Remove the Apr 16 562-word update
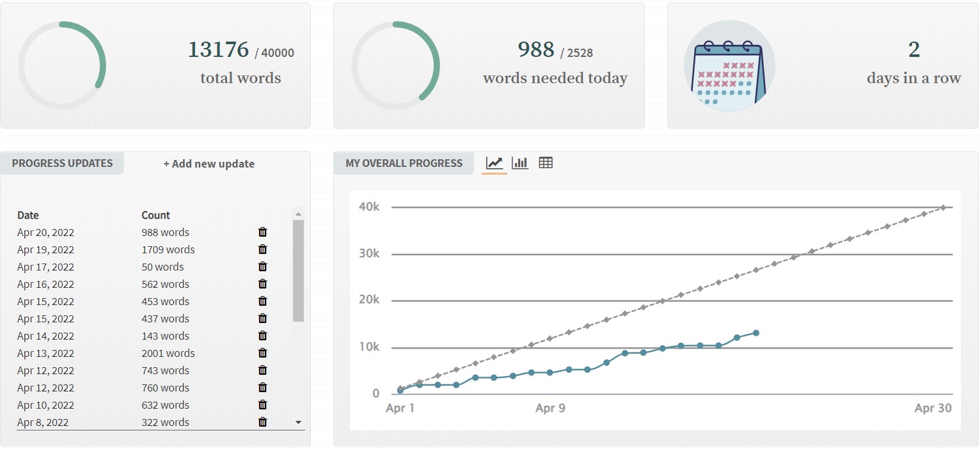The height and width of the screenshot is (449, 980). point(262,284)
